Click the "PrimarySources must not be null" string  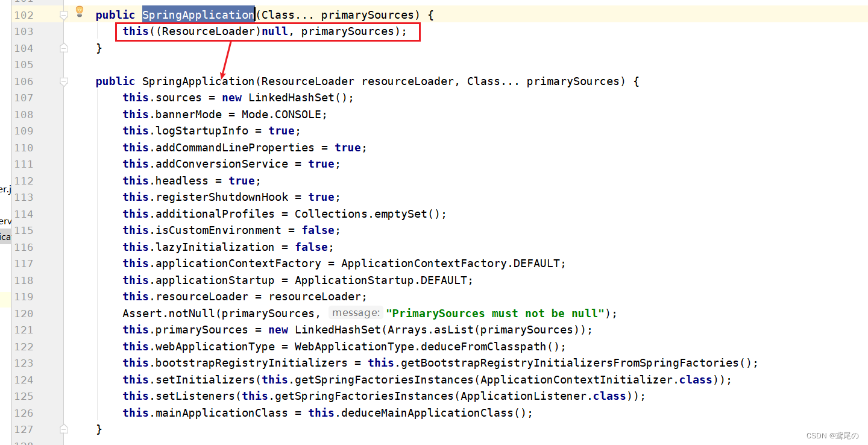point(495,314)
